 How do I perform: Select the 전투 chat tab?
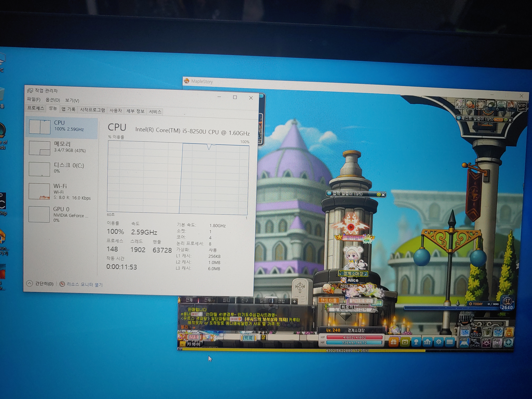point(208,300)
